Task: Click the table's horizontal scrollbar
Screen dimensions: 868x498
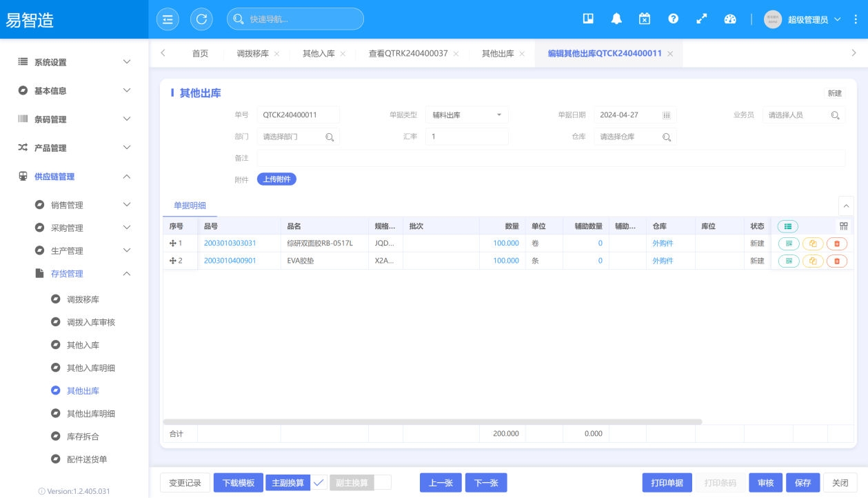Action: click(432, 421)
